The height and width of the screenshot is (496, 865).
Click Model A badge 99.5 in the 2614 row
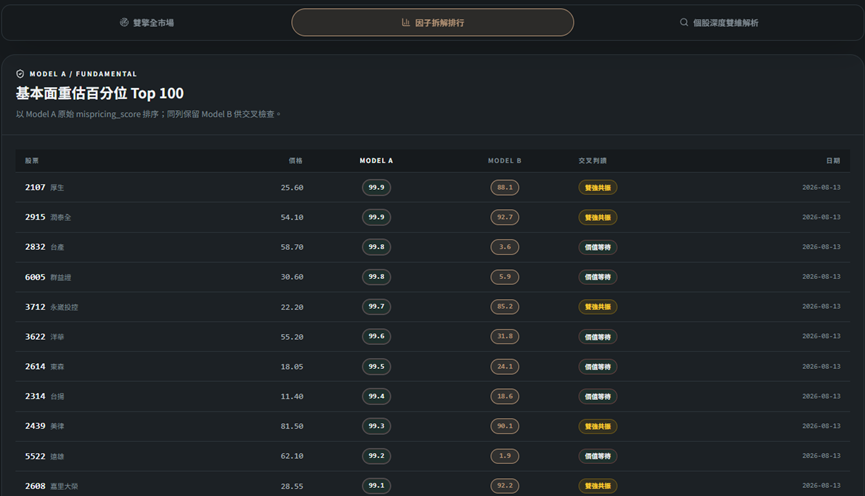click(376, 366)
